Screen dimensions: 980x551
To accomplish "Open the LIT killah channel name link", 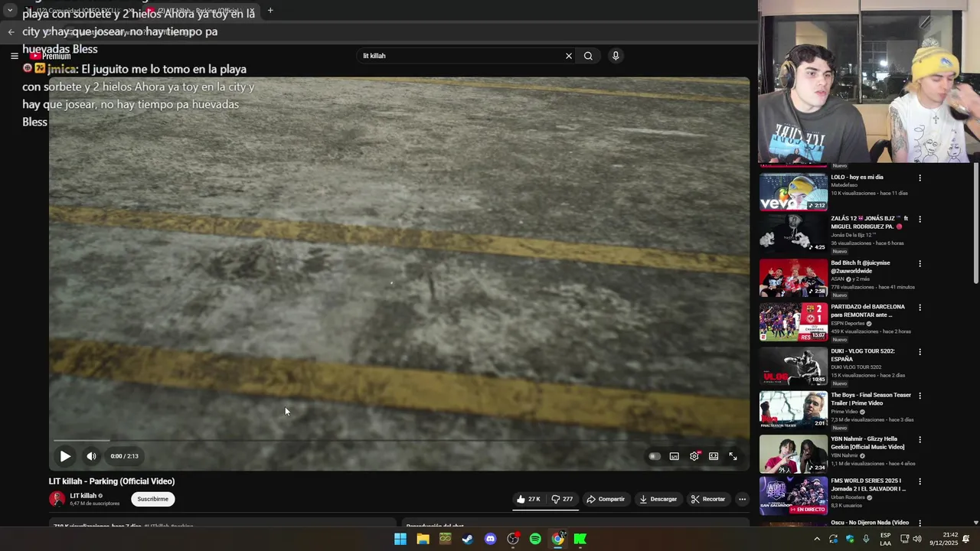I will (83, 496).
